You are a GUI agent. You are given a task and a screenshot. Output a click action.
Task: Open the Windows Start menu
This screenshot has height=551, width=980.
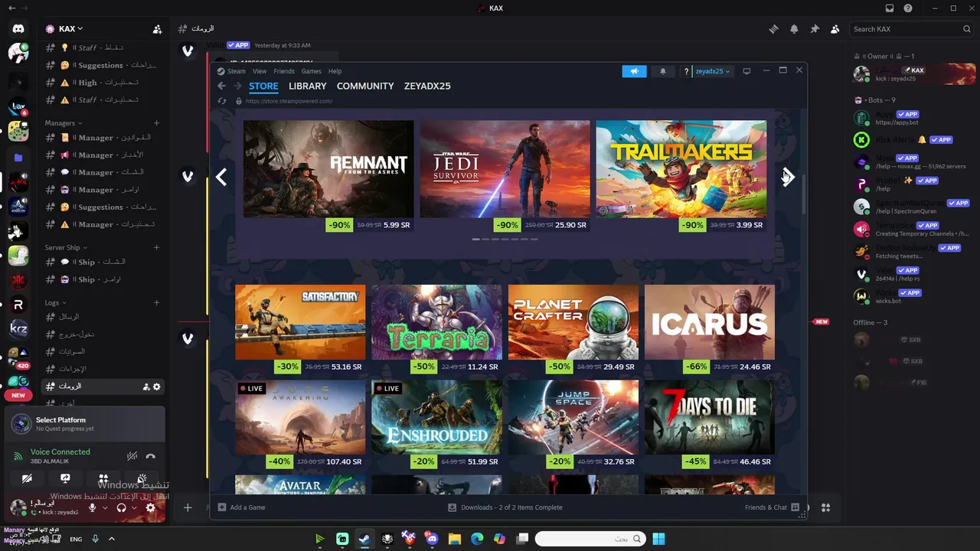tap(658, 539)
